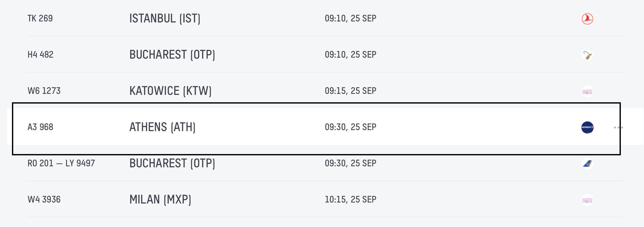Open the ATHENS (ATH) destination
Viewport: 644px width, 227px height.
pos(162,127)
